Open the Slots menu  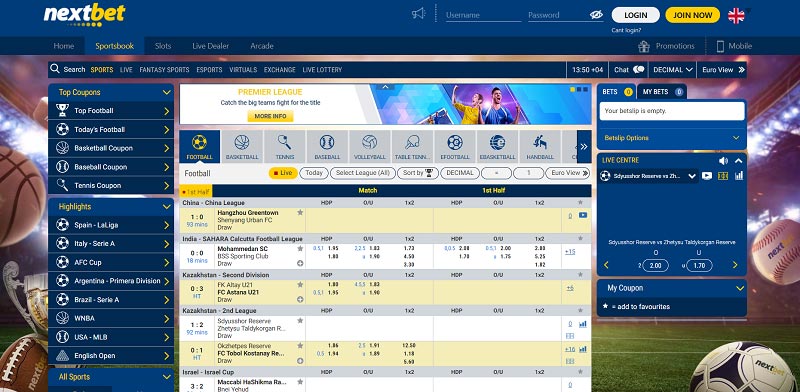tap(163, 46)
